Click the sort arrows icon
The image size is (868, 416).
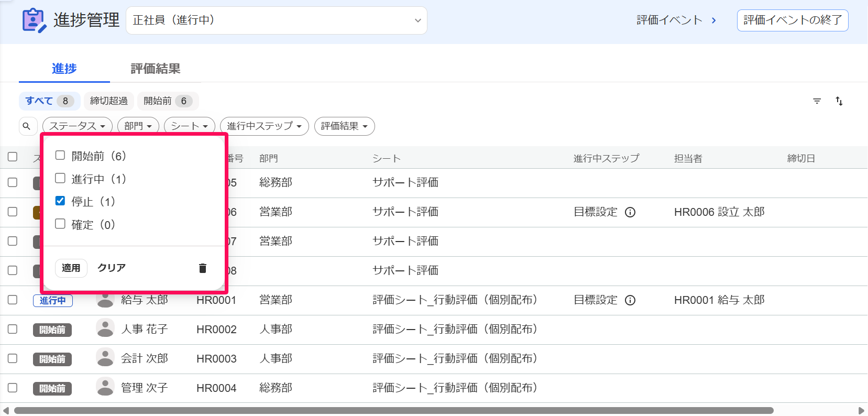[839, 101]
